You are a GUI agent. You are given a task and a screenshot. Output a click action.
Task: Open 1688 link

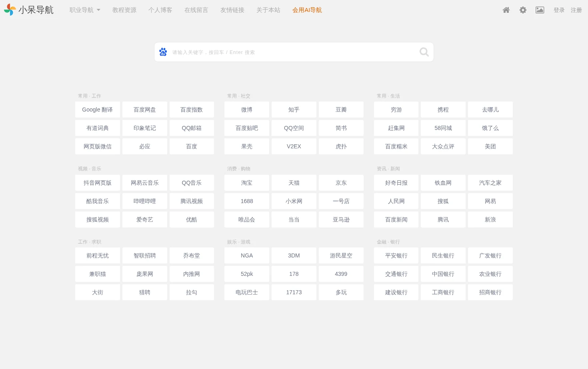[247, 201]
